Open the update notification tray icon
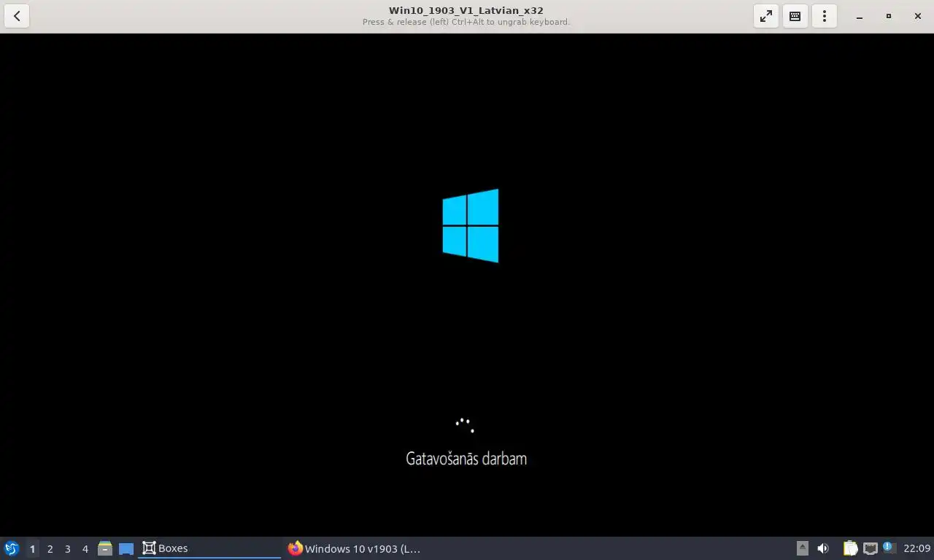This screenshot has height=560, width=934. click(888, 548)
